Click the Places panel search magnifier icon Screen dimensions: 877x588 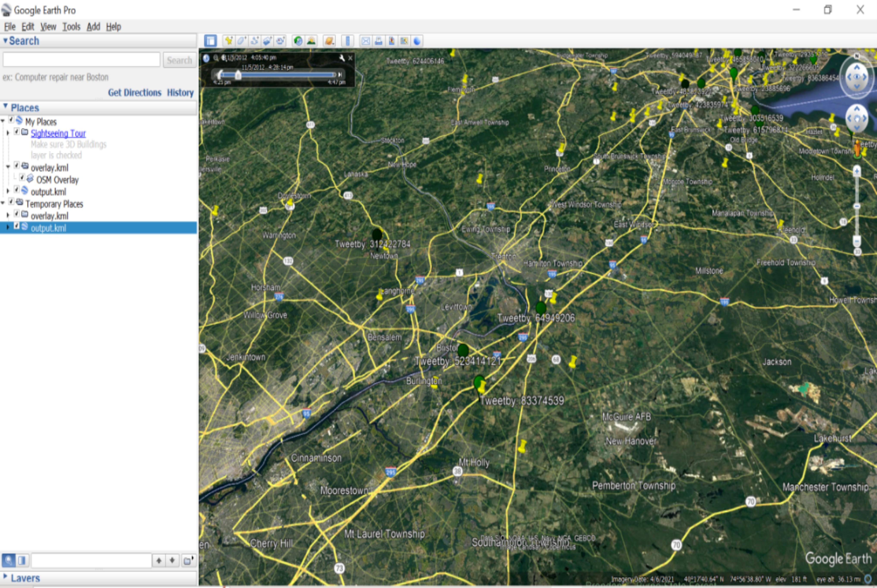click(8, 560)
